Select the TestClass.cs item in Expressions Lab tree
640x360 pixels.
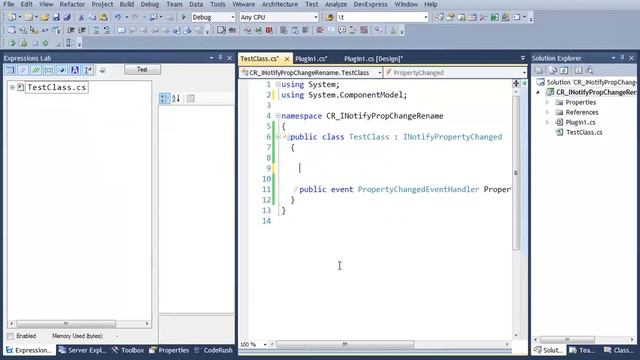(x=56, y=87)
